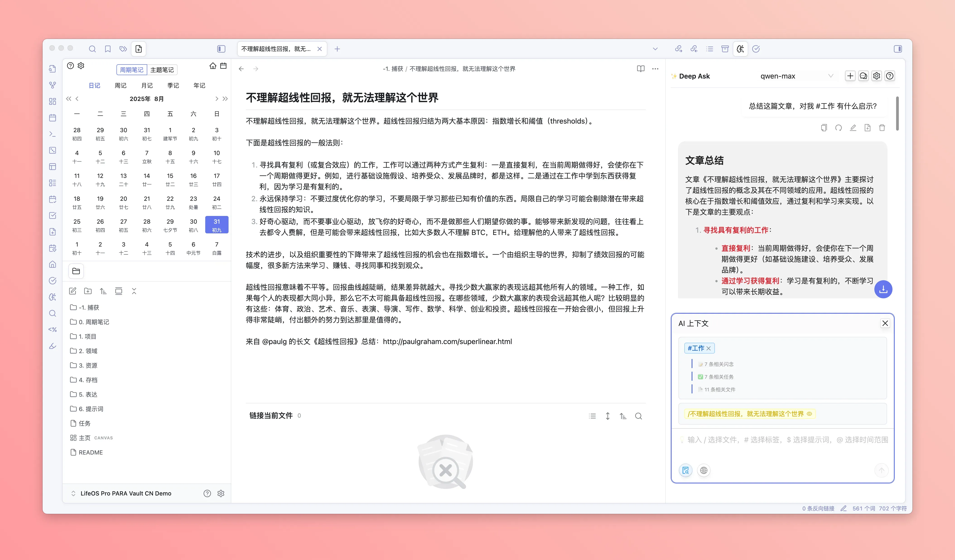Expand the 1. 项目 folder
The image size is (955, 560).
(x=87, y=336)
